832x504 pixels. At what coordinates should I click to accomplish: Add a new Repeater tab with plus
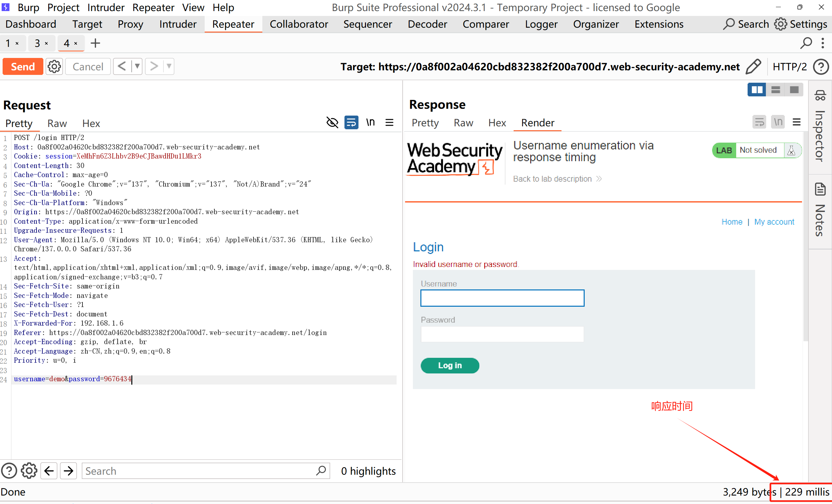click(95, 43)
